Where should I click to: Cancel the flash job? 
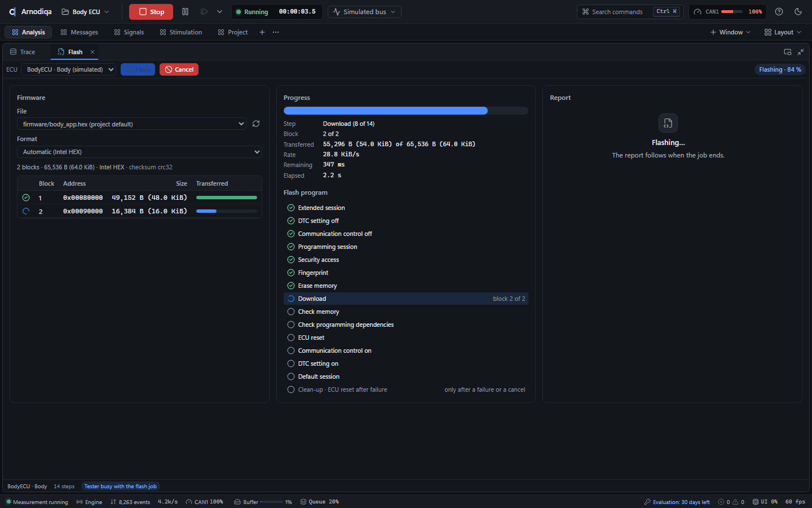click(x=179, y=69)
